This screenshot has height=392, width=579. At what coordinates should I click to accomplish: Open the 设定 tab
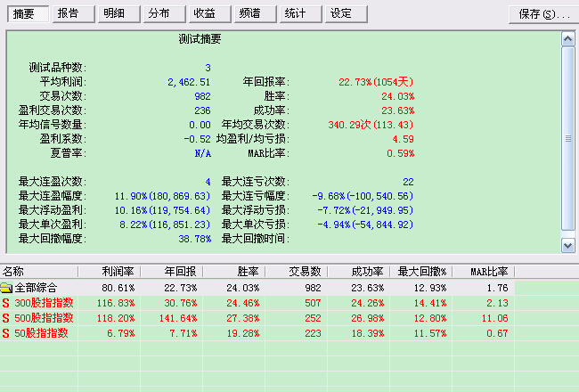coord(346,14)
